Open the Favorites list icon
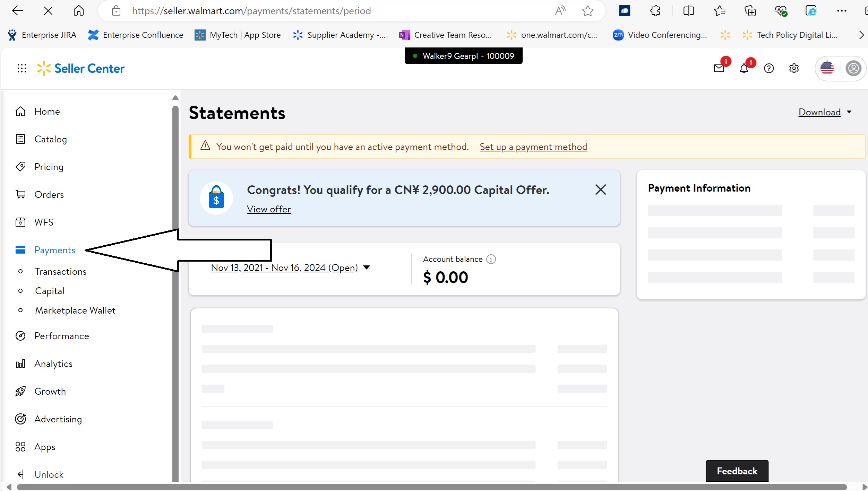868x491 pixels. [720, 11]
